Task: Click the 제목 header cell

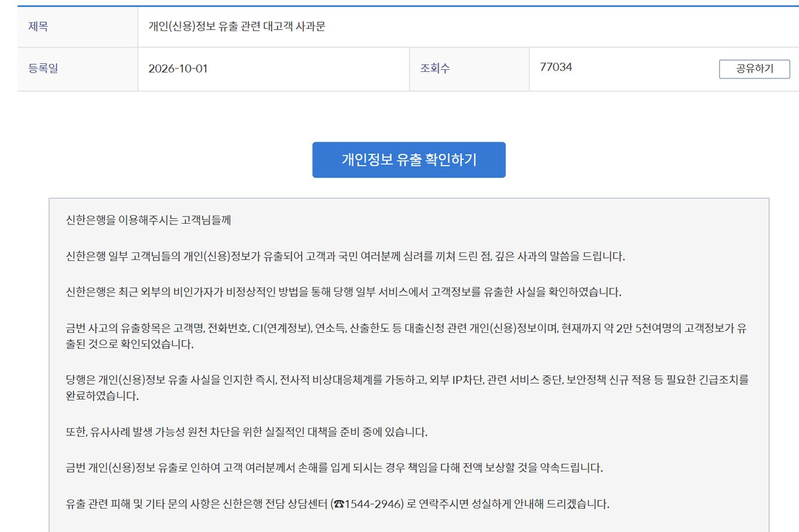Action: pos(77,27)
